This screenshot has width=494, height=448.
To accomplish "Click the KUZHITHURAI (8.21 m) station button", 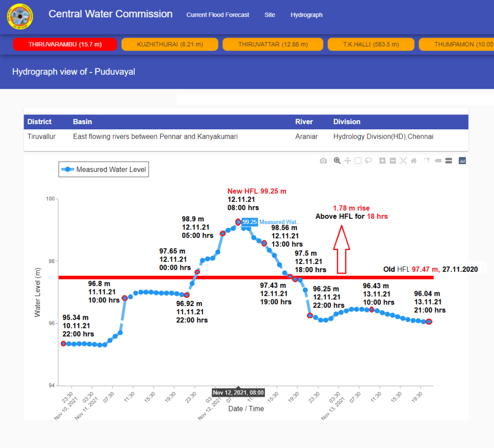I will (170, 44).
